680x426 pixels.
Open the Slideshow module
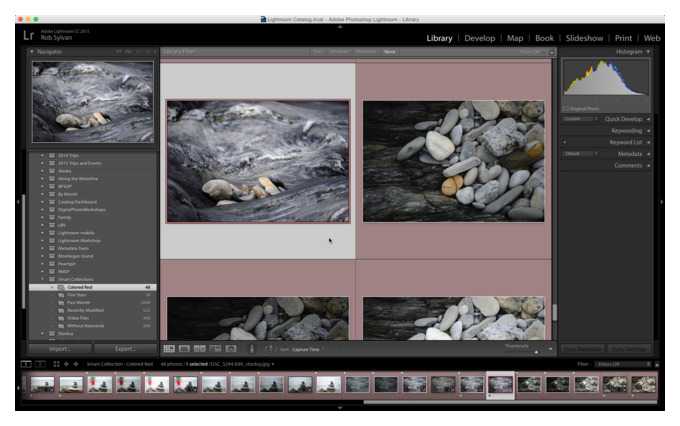[x=584, y=38]
